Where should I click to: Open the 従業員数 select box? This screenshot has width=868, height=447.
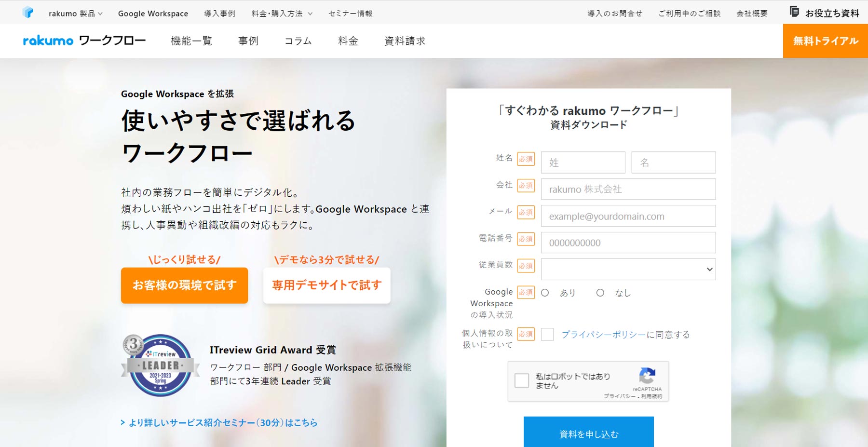[x=628, y=269]
